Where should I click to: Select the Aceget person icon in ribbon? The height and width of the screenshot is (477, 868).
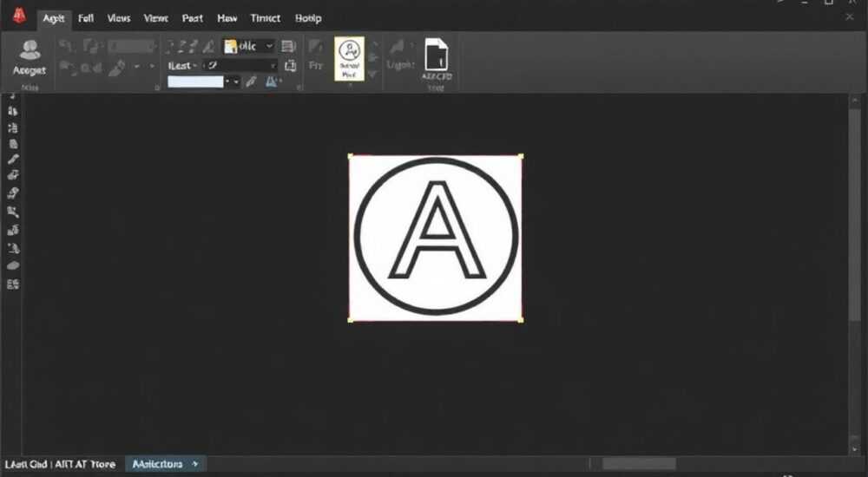(30, 58)
